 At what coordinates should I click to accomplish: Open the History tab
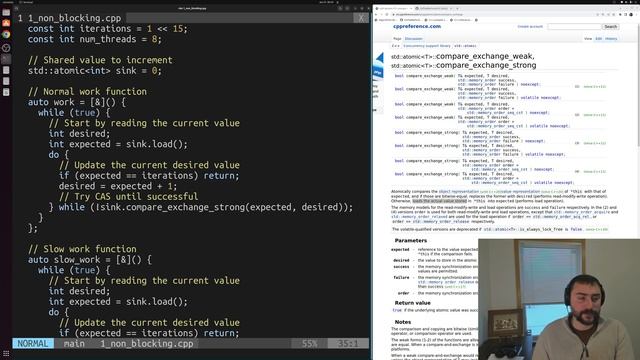[x=611, y=39]
